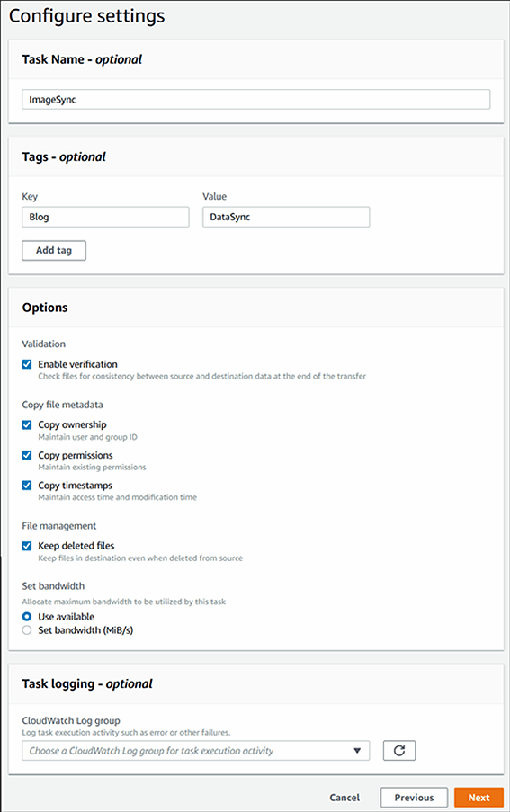Viewport: 510px width, 812px height.
Task: Click the tag Key field with Blog
Action: 105,217
